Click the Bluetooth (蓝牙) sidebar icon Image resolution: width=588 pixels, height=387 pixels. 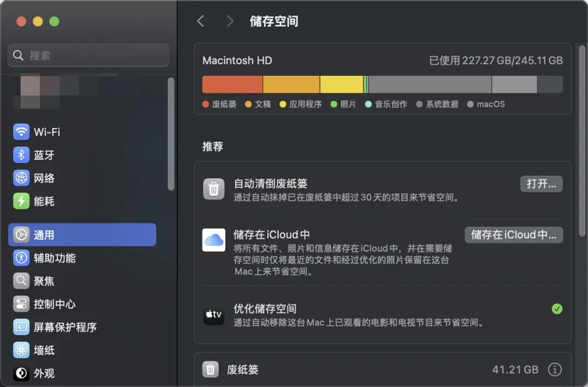tap(21, 155)
